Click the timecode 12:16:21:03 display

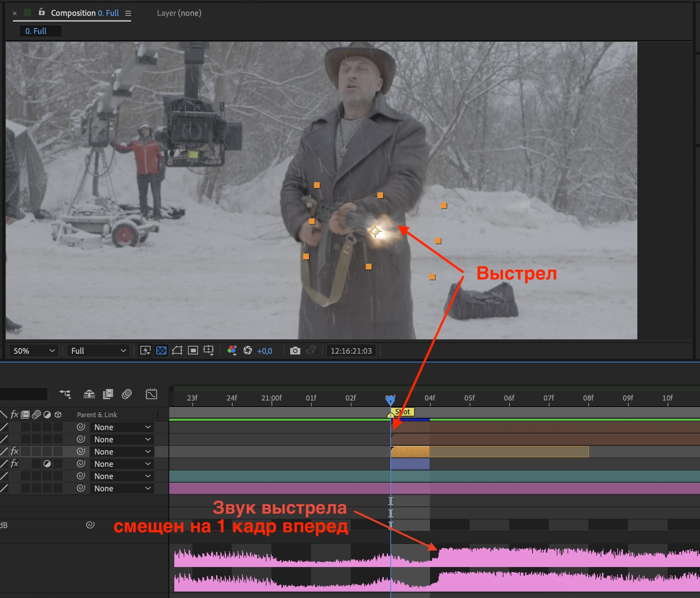pyautogui.click(x=351, y=351)
